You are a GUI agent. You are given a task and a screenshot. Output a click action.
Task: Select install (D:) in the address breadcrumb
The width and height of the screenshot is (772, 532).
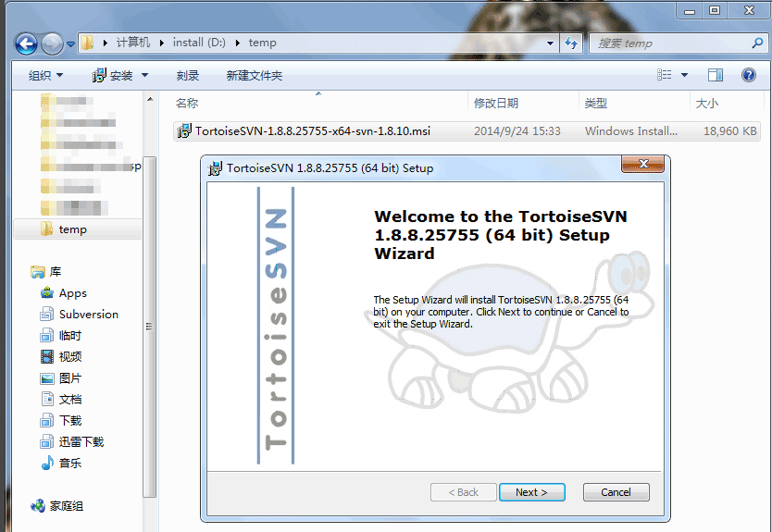click(x=199, y=43)
